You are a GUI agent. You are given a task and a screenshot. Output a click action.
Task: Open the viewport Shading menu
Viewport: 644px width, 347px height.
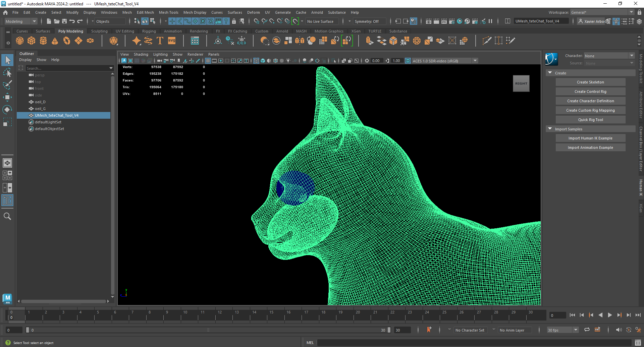[141, 54]
